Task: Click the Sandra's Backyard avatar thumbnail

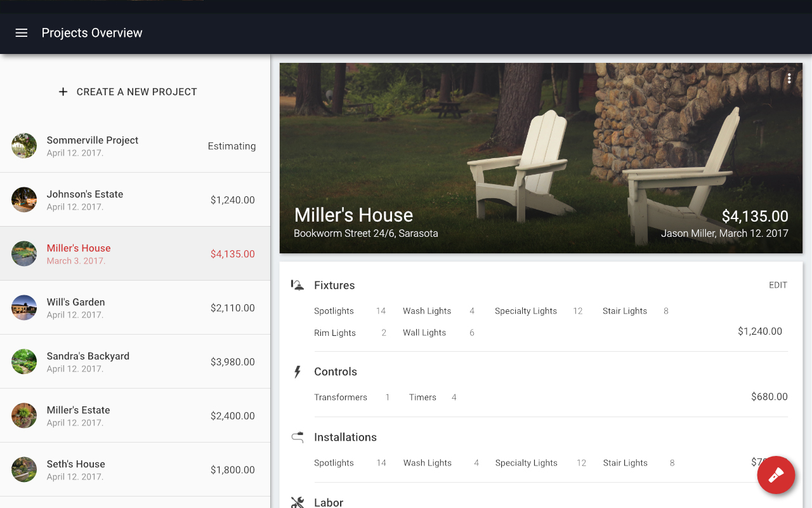Action: click(24, 361)
